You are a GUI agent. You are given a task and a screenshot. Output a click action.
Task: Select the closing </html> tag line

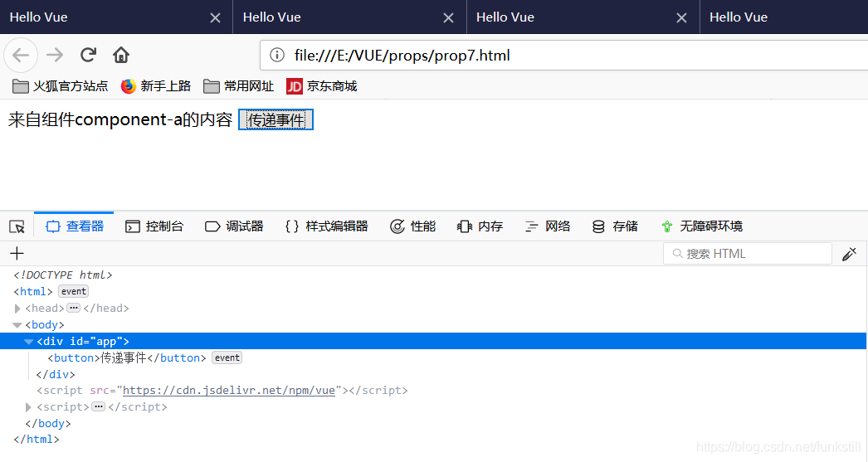point(36,440)
